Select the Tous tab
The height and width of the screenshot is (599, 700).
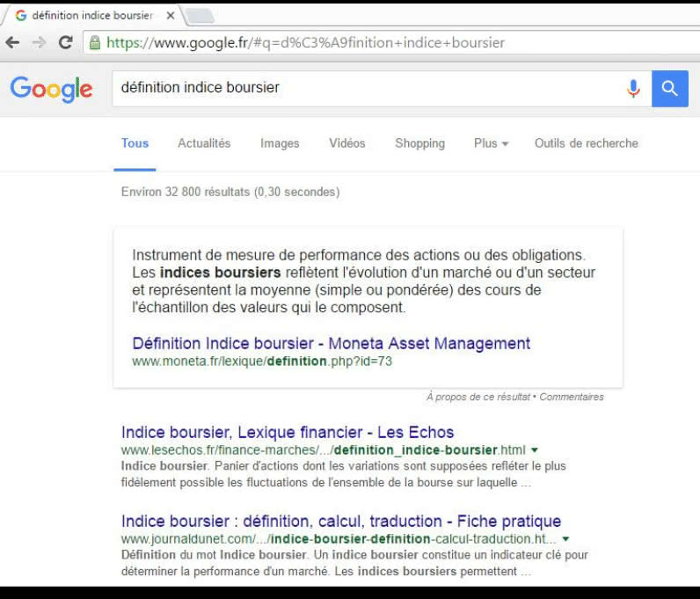(135, 143)
